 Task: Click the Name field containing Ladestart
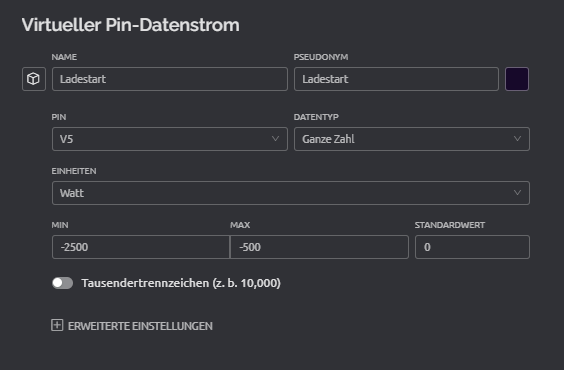coord(170,79)
